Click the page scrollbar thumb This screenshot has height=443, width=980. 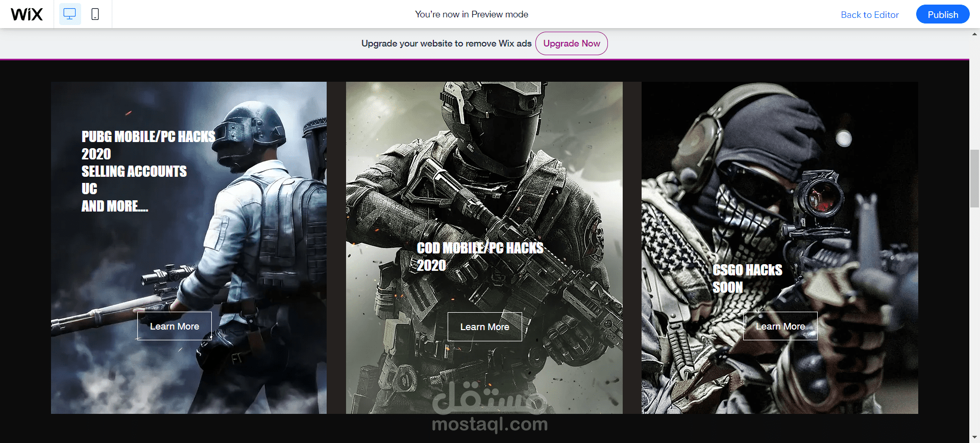coord(974,178)
